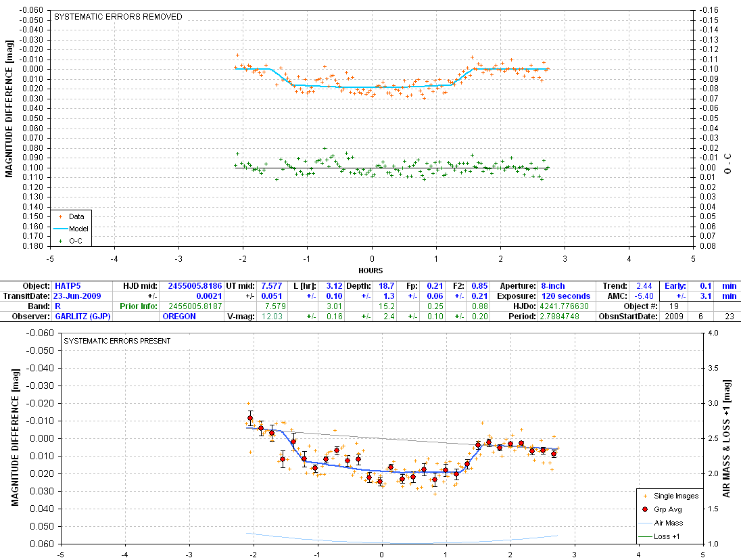Click the start date day cell 23
This screenshot has height=560, width=741.
(730, 316)
